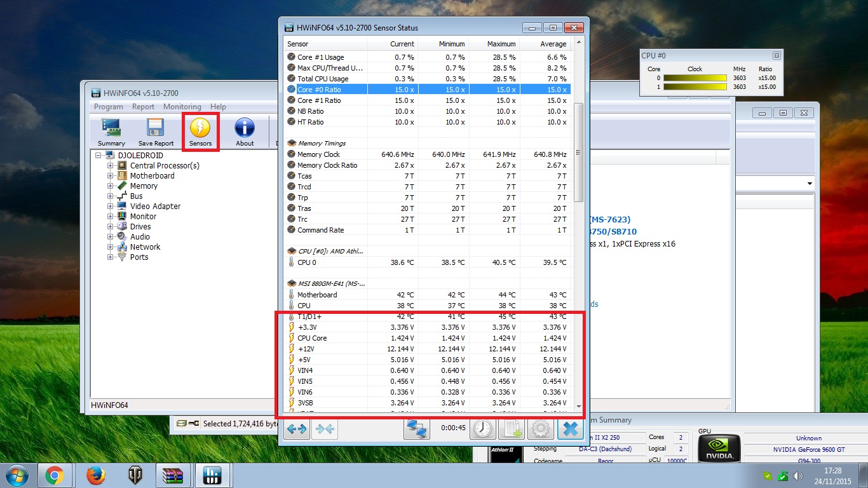Expand the Video Adapter tree node
Image resolution: width=868 pixels, height=488 pixels.
click(x=111, y=207)
